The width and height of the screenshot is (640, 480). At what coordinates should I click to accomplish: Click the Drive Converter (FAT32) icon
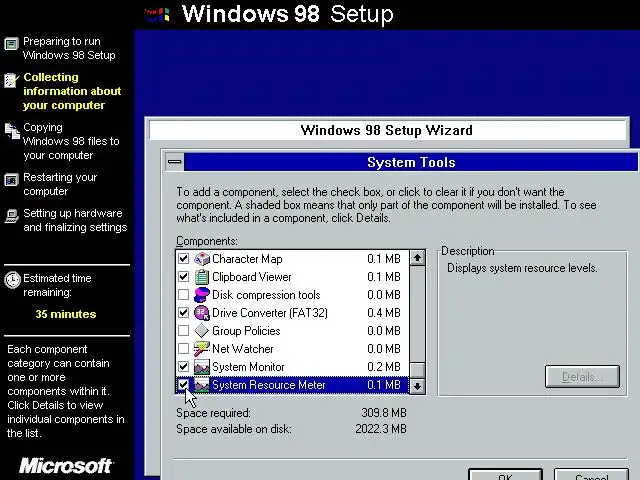coord(202,313)
